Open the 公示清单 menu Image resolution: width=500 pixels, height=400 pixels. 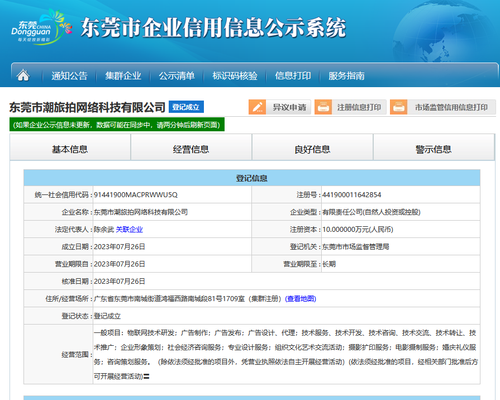[177, 76]
